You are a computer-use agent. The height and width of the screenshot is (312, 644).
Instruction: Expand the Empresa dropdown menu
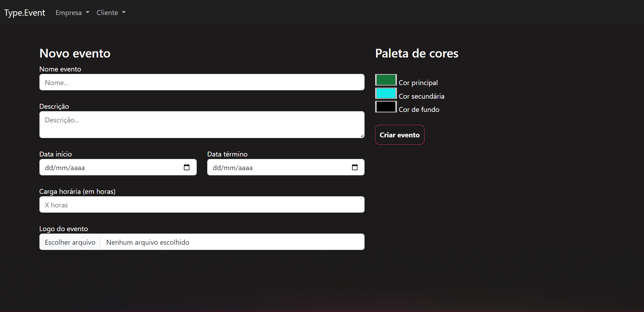[x=73, y=13]
